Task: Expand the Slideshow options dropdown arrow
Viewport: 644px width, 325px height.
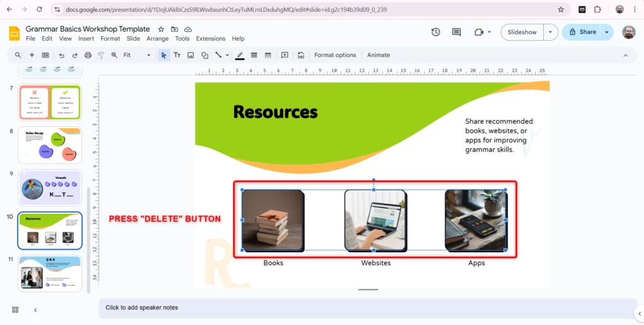Action: [551, 32]
